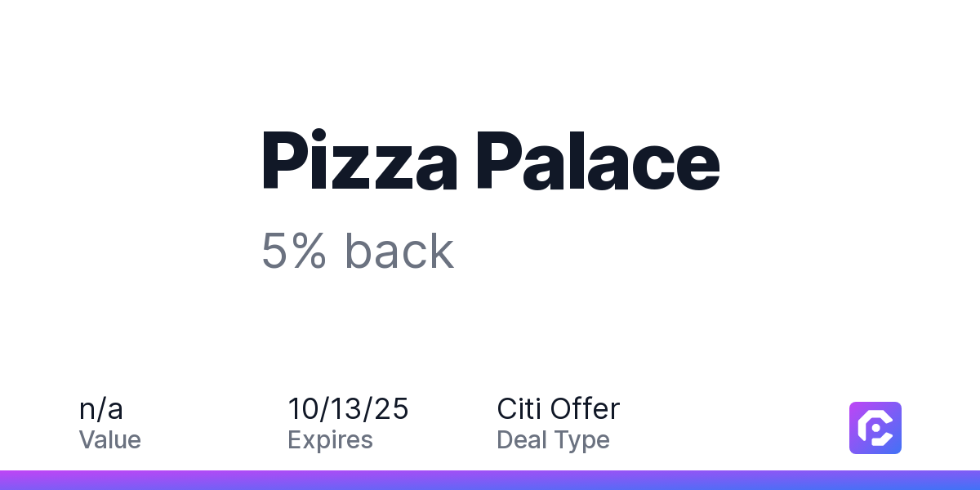Click the n/a value text
Image resolution: width=980 pixels, height=490 pixels.
coord(101,408)
